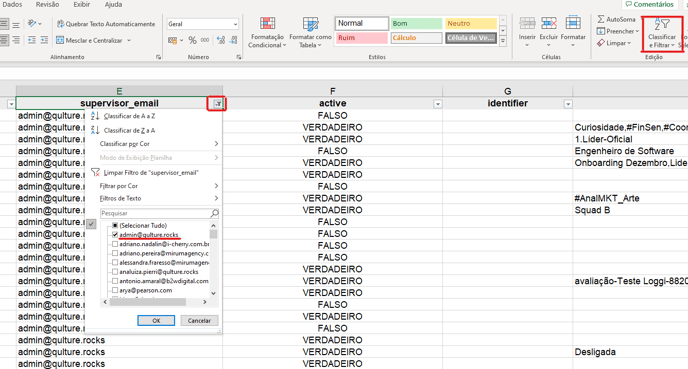Apply percent style number format
688x369 pixels.
pos(192,40)
